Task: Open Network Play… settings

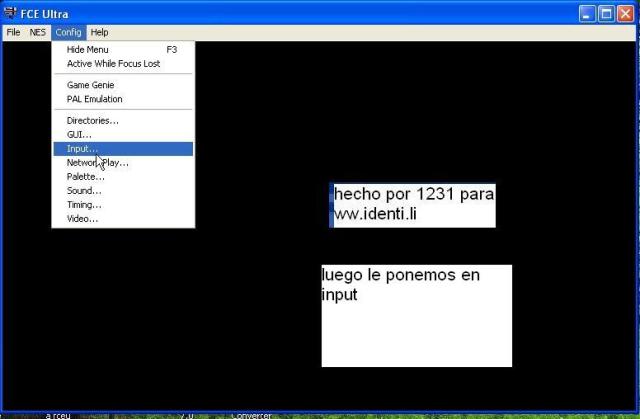Action: (x=123, y=163)
